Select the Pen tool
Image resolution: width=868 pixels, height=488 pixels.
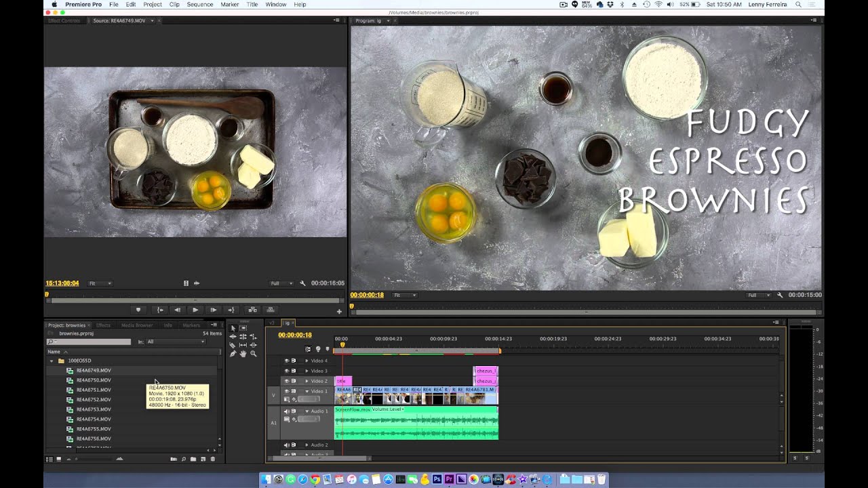[x=233, y=354]
